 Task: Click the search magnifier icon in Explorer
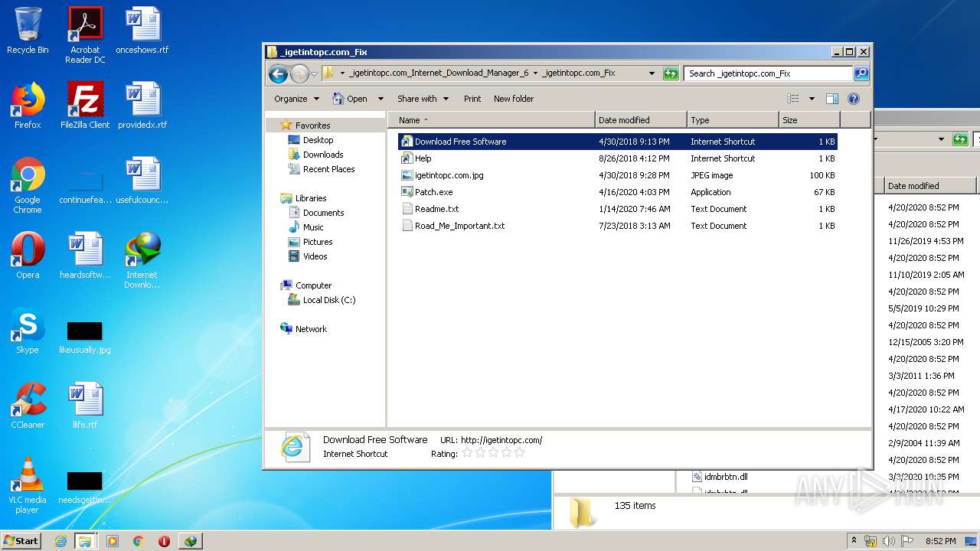pos(861,73)
